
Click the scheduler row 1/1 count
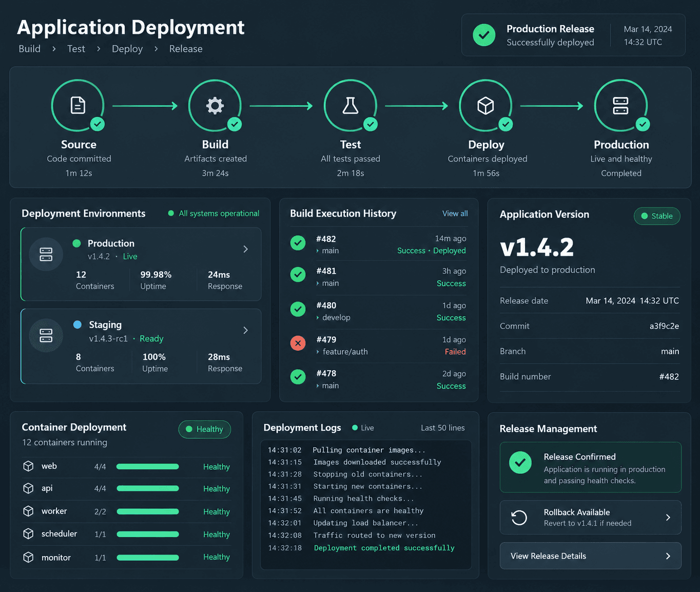coord(100,534)
